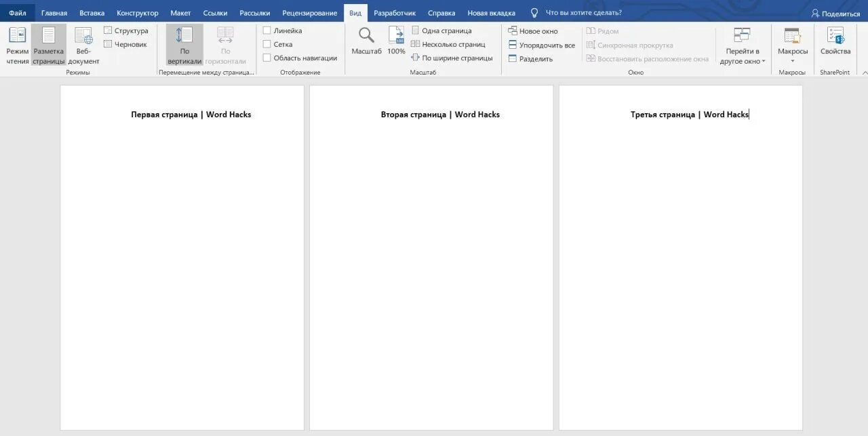The width and height of the screenshot is (868, 436).
Task: Expand Switch Windows (Перейти в другое окно)
Action: (743, 45)
